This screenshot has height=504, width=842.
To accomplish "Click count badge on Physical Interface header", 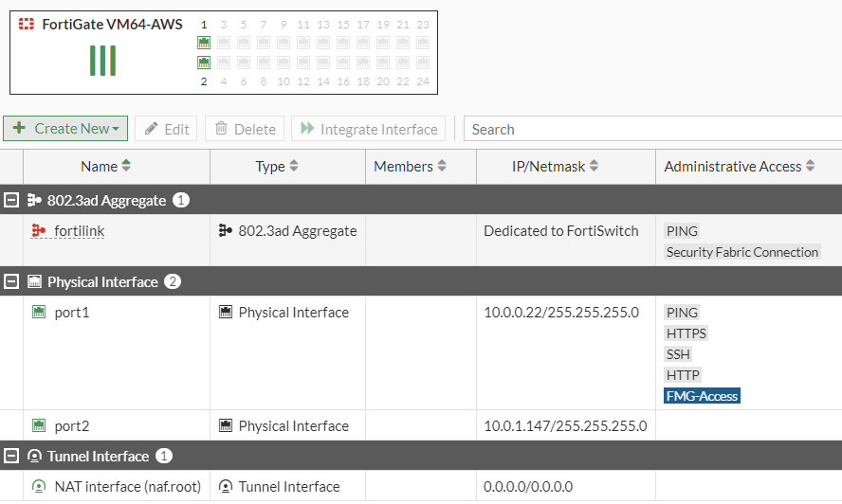I will (173, 281).
